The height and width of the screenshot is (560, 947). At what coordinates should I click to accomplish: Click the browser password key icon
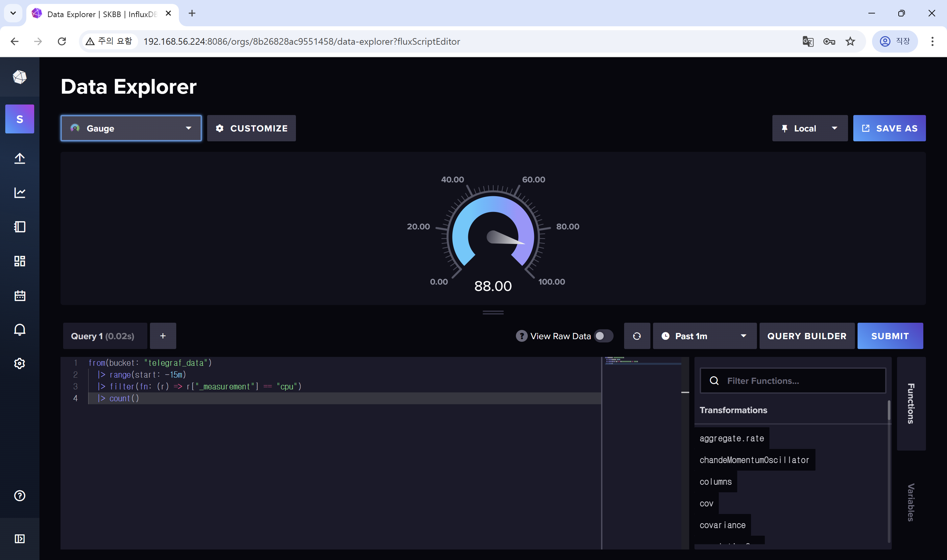[x=829, y=41]
